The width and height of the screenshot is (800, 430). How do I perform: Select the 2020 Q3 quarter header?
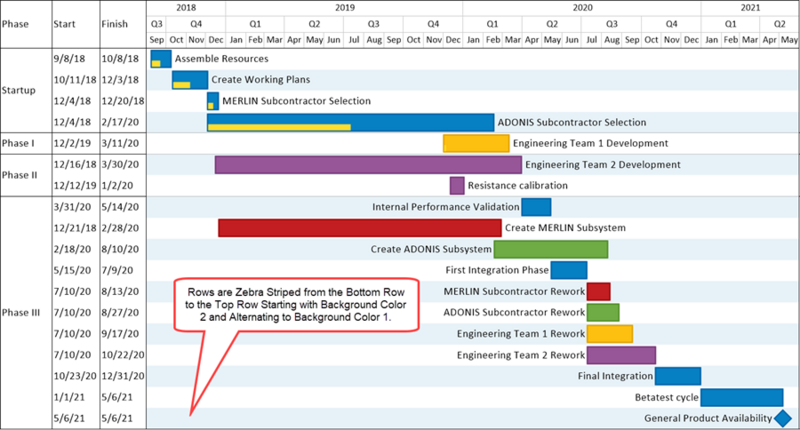pos(611,24)
